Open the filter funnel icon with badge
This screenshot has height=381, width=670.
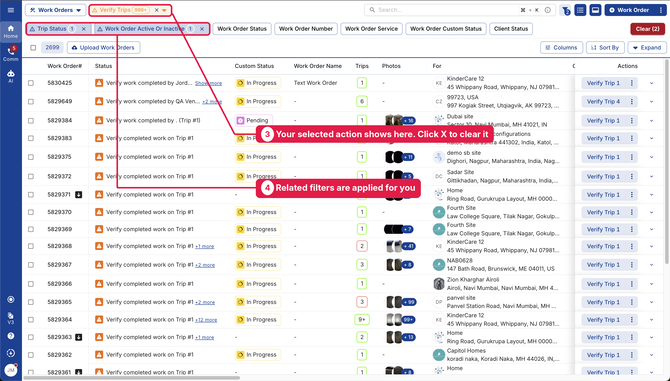point(566,10)
